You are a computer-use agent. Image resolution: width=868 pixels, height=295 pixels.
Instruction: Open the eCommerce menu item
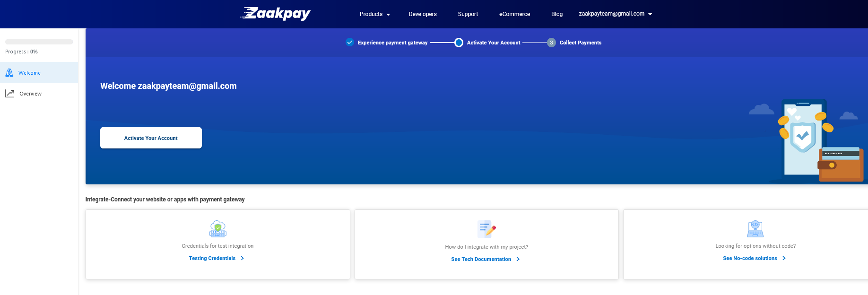coord(514,14)
